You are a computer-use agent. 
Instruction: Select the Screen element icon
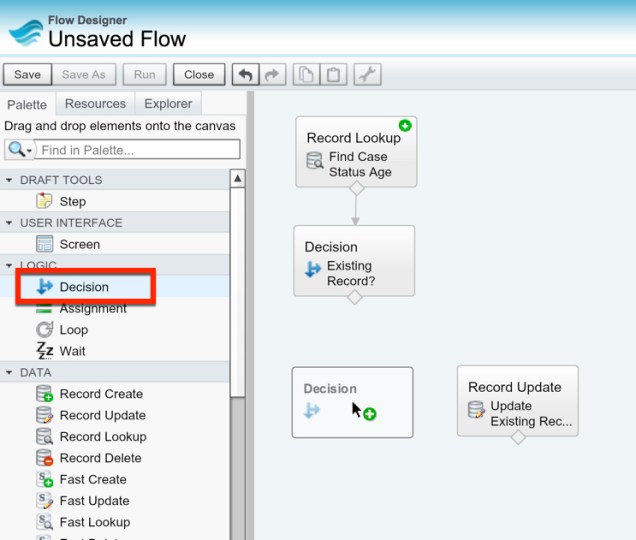point(45,244)
